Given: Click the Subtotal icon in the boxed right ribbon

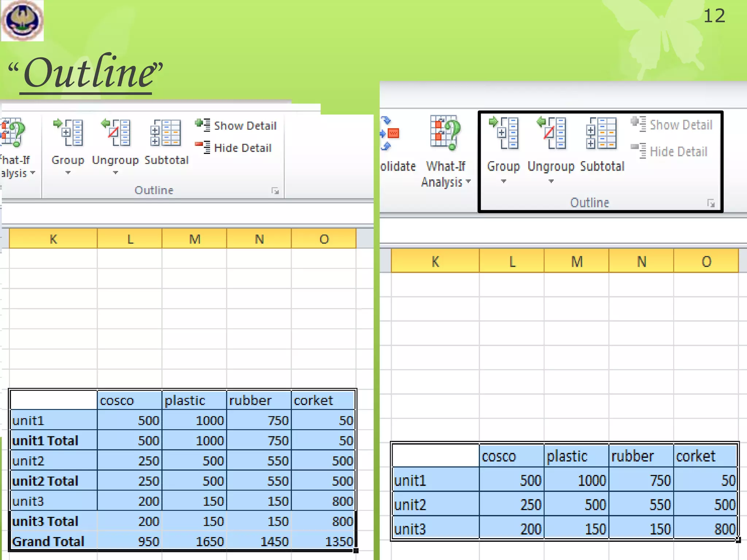Looking at the screenshot, I should (x=601, y=133).
